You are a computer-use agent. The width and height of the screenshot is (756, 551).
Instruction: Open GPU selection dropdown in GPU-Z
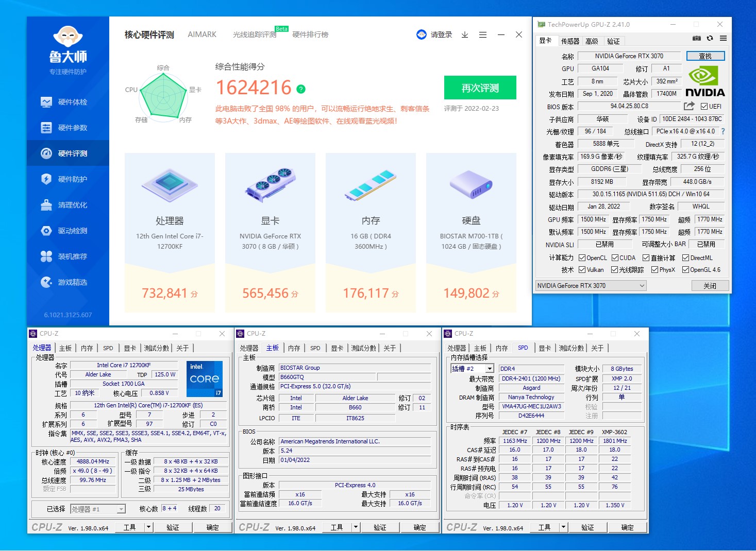[x=591, y=286]
